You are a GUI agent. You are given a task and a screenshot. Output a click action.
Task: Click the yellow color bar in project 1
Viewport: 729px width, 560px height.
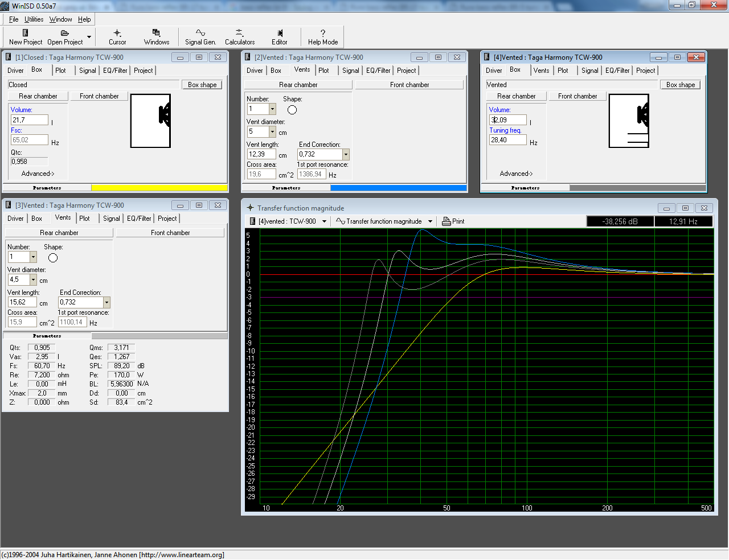click(159, 188)
